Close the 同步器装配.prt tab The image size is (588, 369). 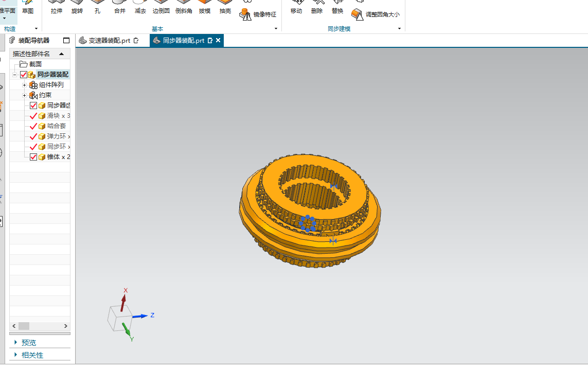coord(218,41)
